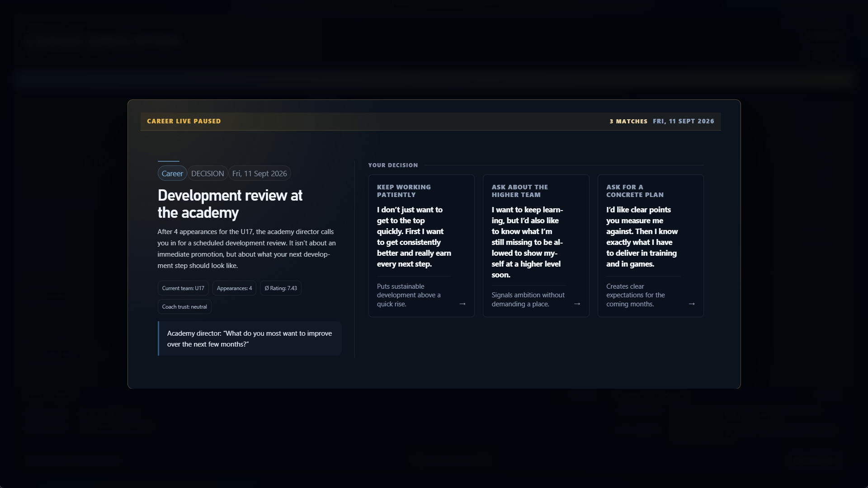The width and height of the screenshot is (868, 488).
Task: Click 'Creates clear expectations for the coming months.'
Action: 636,295
